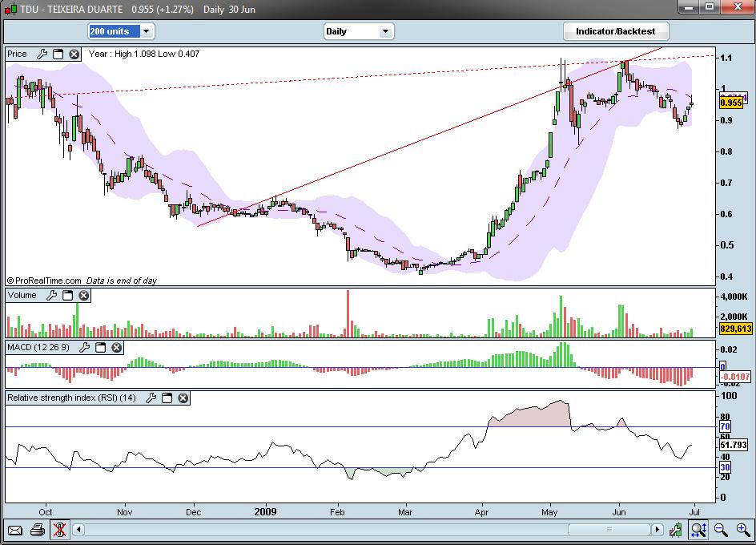Screen dimensions: 756x545
Task: Click the Jun label on time axis
Action: click(618, 512)
